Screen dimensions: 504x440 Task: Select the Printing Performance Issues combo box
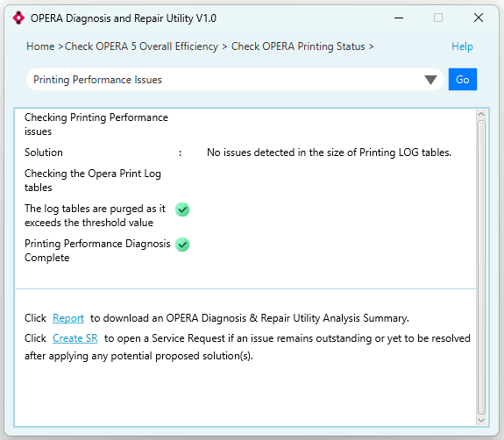235,80
